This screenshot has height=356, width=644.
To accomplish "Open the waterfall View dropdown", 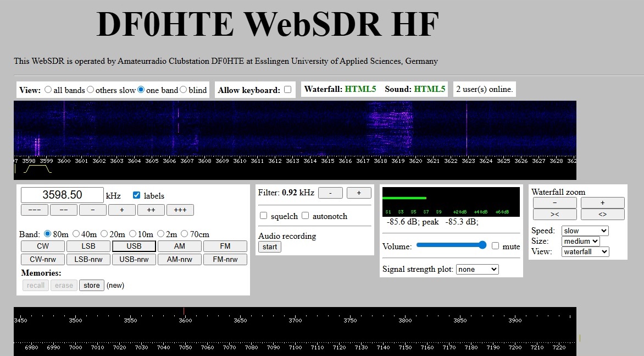I will (585, 251).
